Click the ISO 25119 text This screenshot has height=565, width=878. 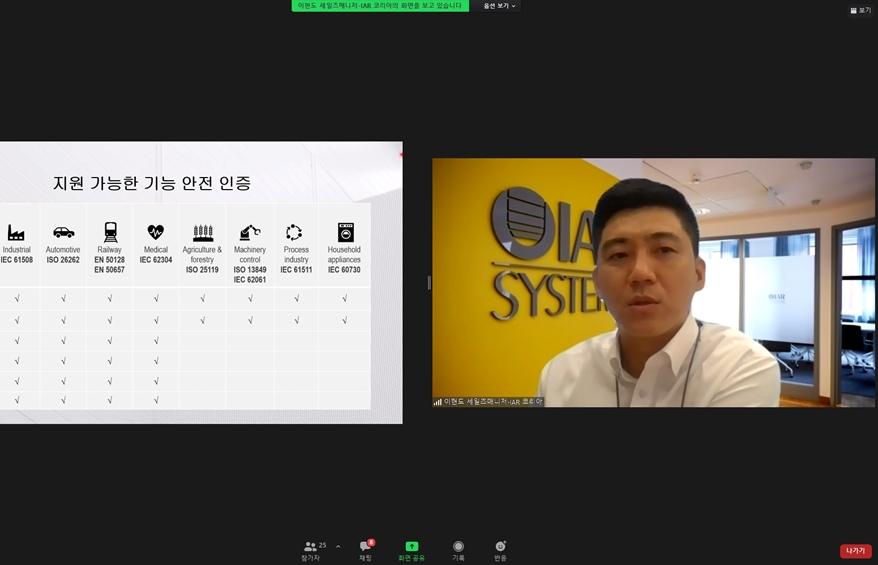(202, 270)
